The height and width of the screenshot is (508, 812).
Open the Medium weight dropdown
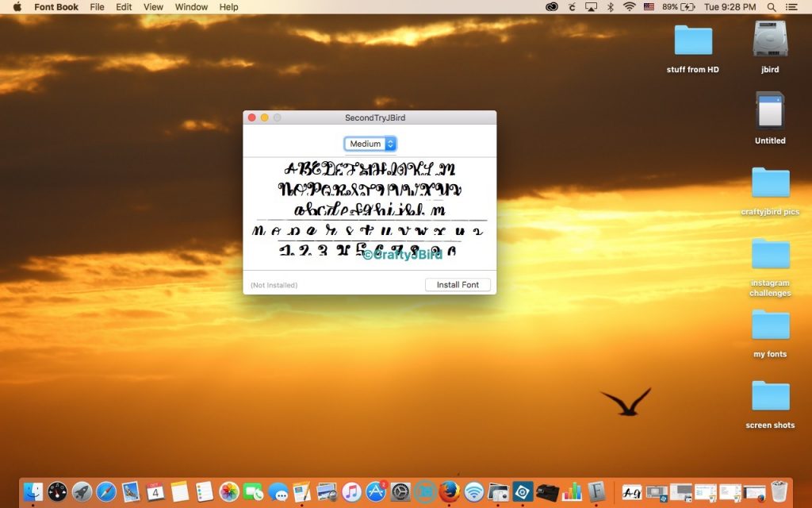370,144
